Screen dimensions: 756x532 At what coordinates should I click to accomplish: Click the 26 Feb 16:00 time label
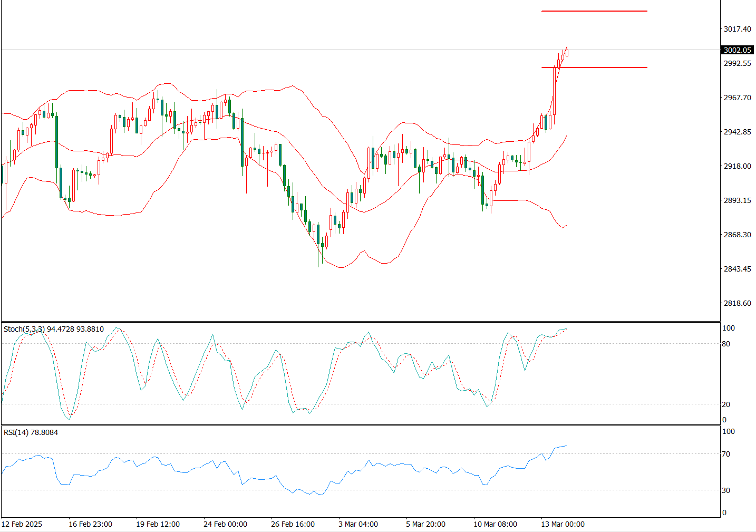coord(293,524)
